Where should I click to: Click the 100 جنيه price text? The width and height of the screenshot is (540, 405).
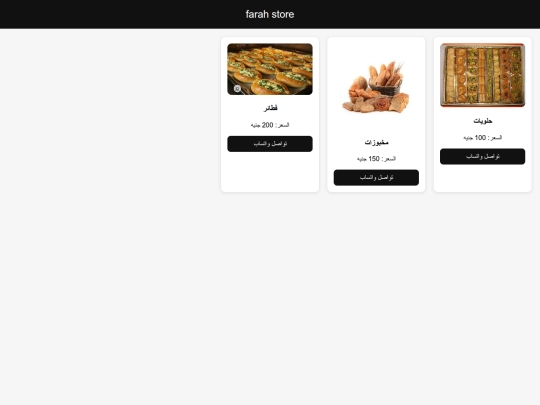(x=475, y=138)
